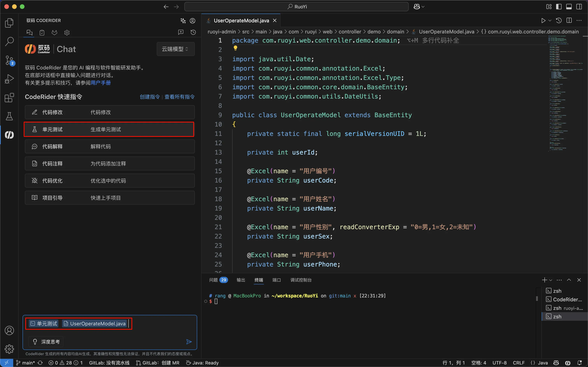
Task: Expand the run options dropdown arrow
Action: tap(550, 21)
